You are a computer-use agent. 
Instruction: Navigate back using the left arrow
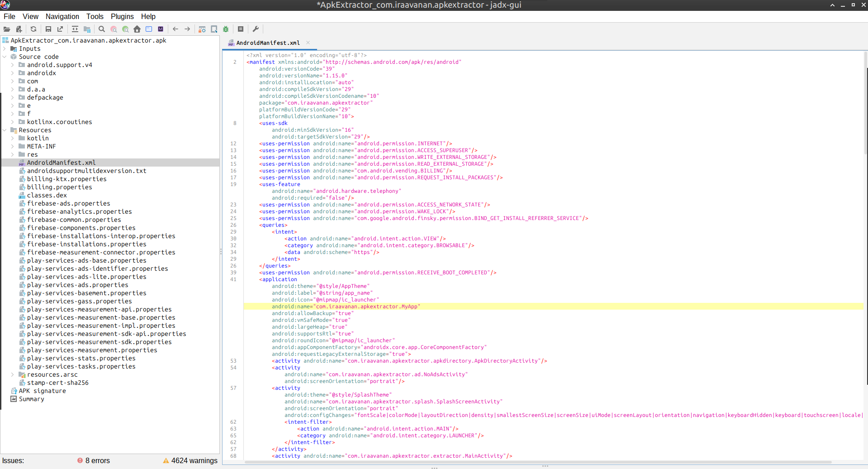coord(175,29)
